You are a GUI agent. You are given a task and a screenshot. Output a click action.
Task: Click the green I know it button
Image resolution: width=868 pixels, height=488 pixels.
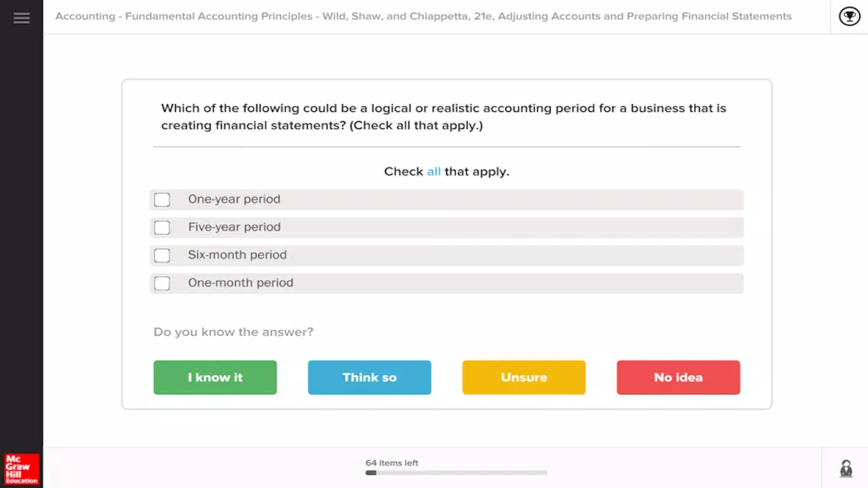coord(215,377)
